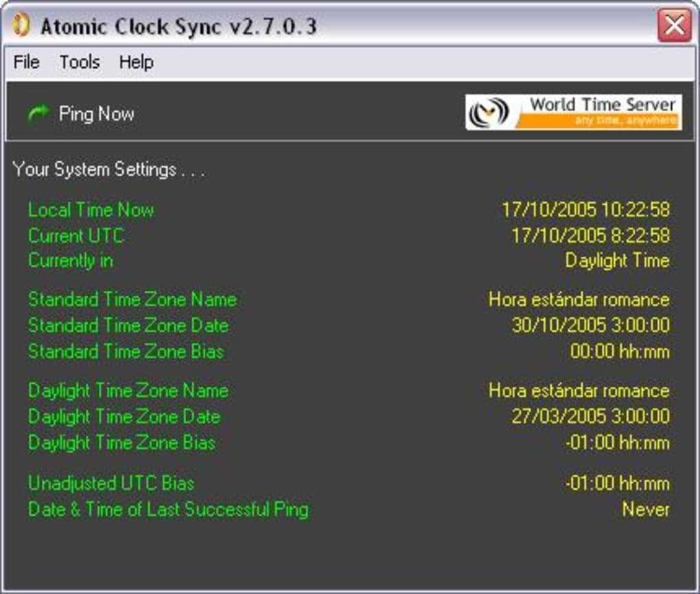Close the Atomic Clock Sync window

(673, 26)
